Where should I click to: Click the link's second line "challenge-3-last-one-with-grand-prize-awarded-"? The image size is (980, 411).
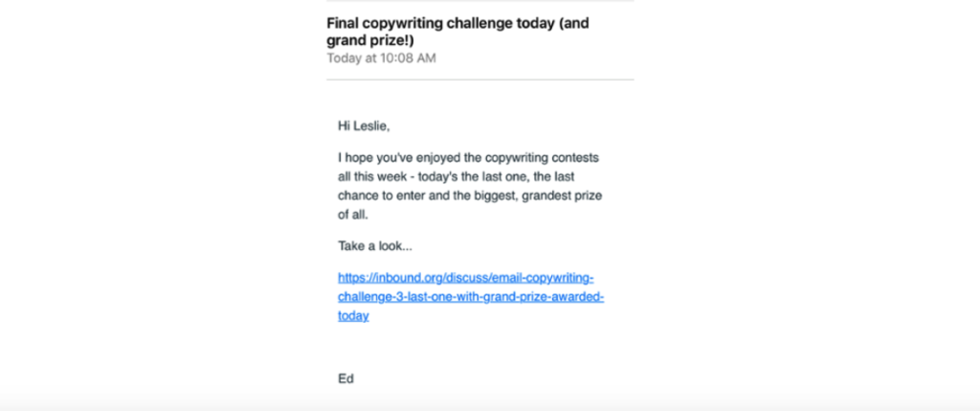[471, 297]
